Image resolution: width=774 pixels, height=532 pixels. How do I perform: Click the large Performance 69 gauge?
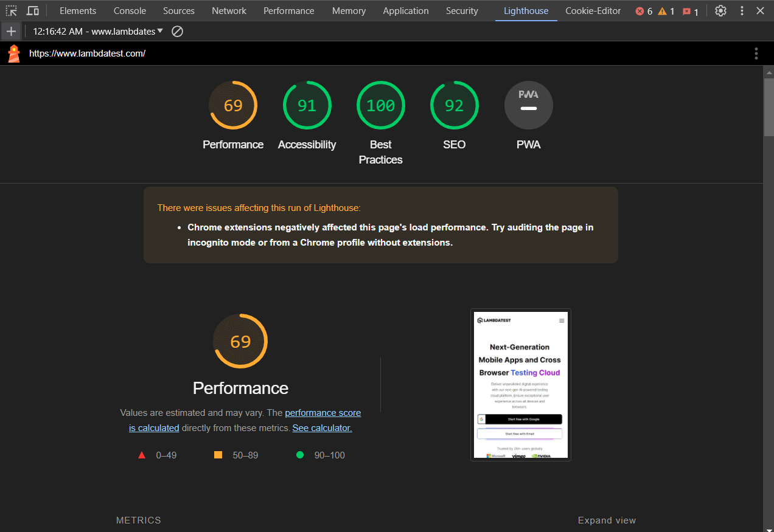(240, 341)
